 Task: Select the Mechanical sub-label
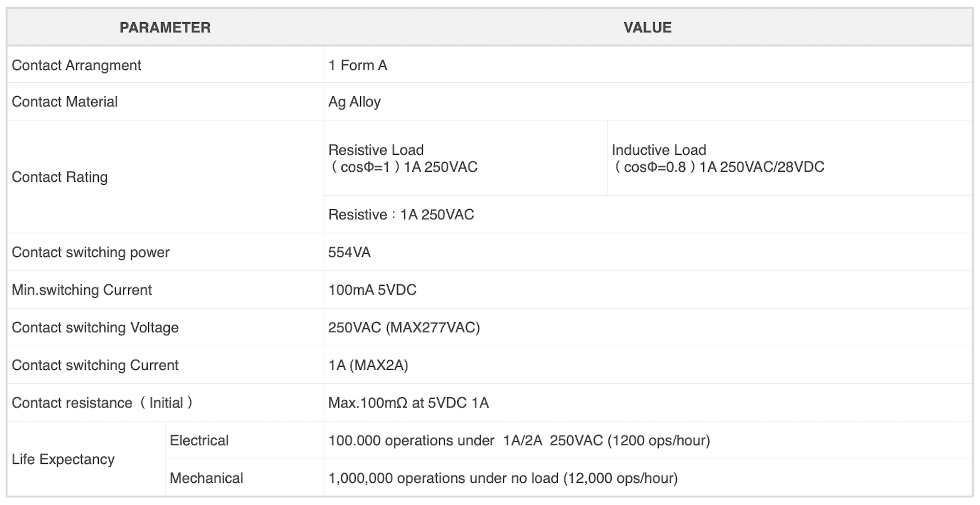pos(206,478)
